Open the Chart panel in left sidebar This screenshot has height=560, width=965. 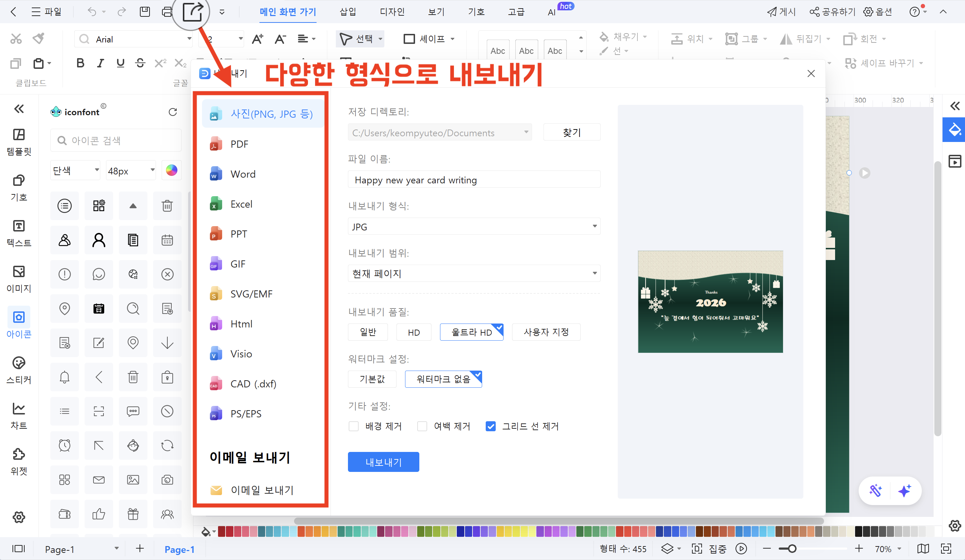tap(19, 415)
